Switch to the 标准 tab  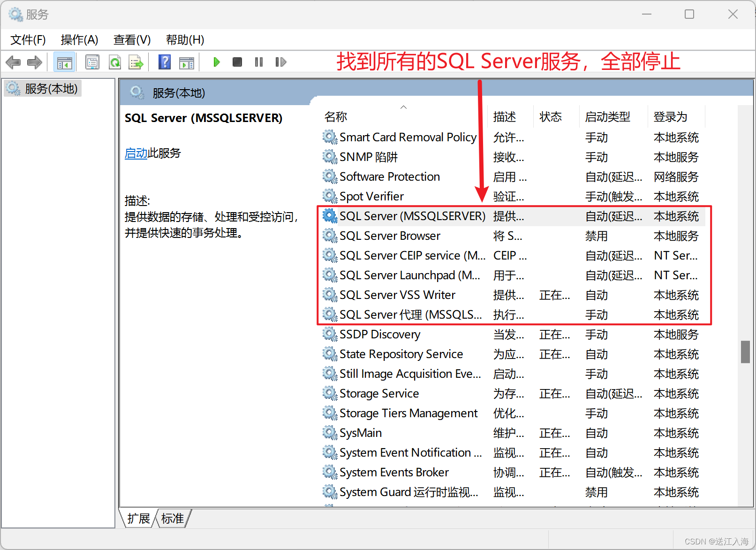tap(173, 519)
